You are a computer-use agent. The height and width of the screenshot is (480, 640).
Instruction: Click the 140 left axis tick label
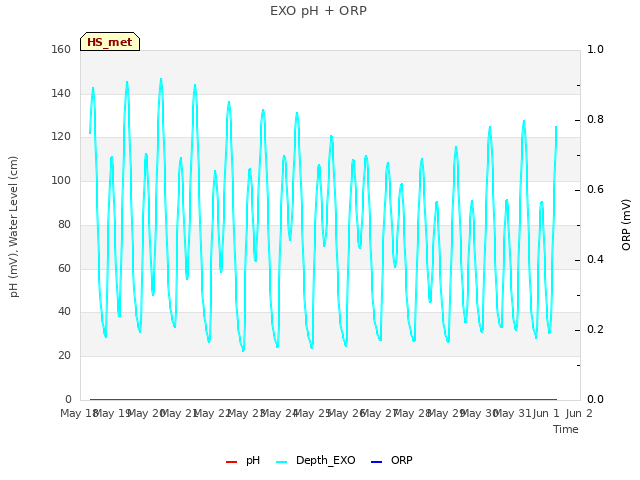(x=61, y=93)
